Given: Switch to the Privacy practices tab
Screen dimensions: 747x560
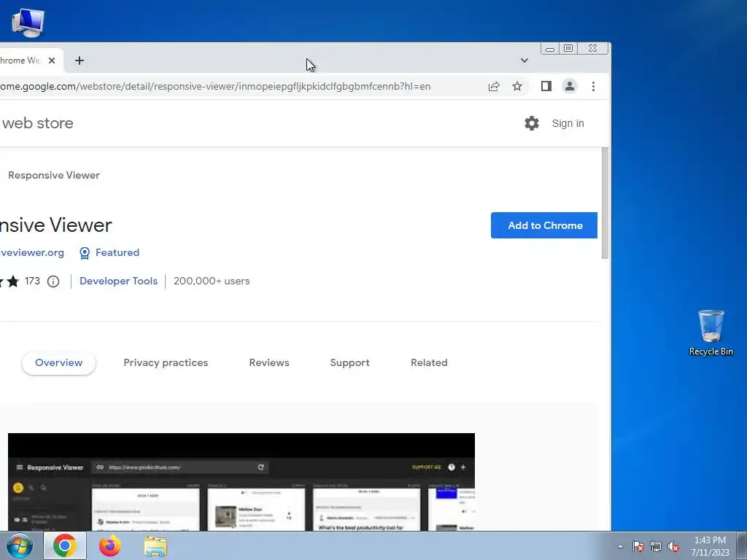Looking at the screenshot, I should click(x=166, y=363).
